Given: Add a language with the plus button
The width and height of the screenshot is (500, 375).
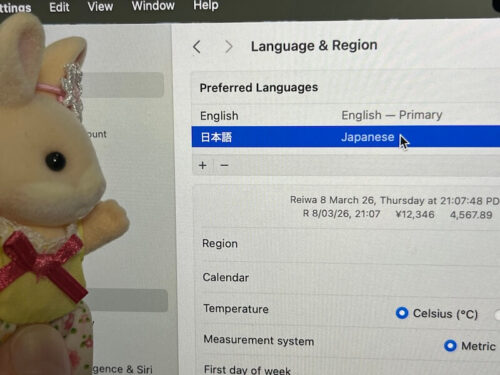Looking at the screenshot, I should click(x=203, y=165).
